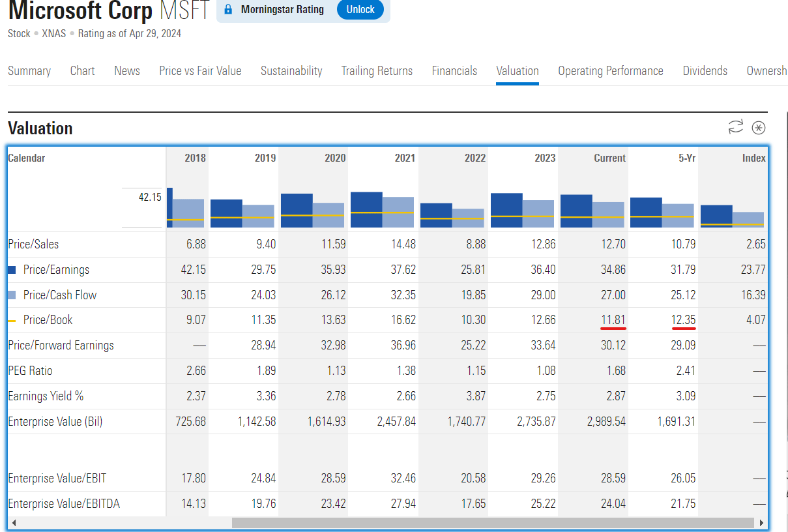Click the yellow Price/Book legend line
The width and height of the screenshot is (788, 532).
pos(12,321)
